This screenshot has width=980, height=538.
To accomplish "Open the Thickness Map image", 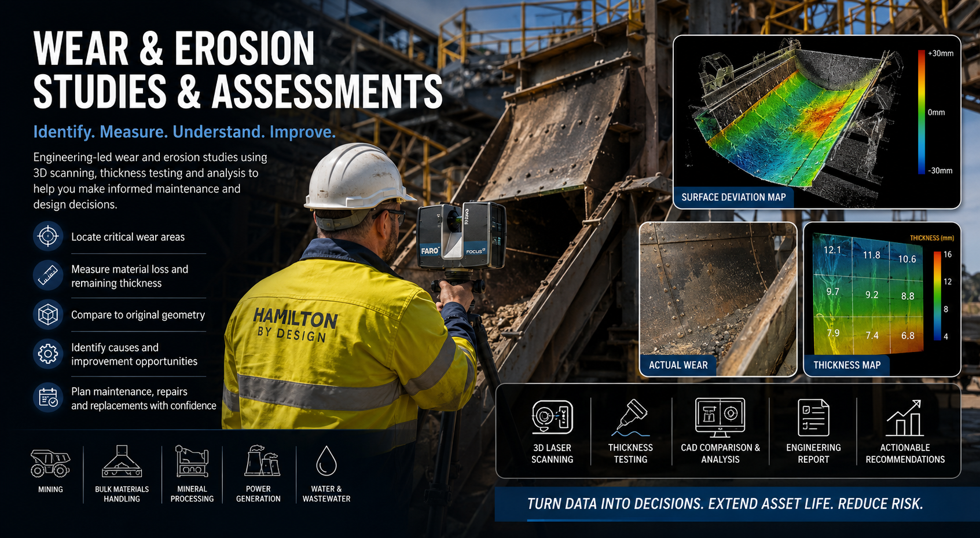I will coord(882,299).
